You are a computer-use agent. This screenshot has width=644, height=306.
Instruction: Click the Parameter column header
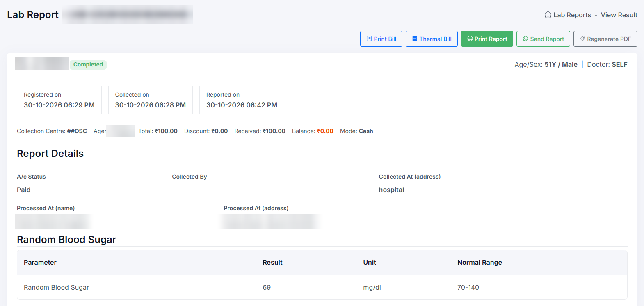pyautogui.click(x=40, y=262)
